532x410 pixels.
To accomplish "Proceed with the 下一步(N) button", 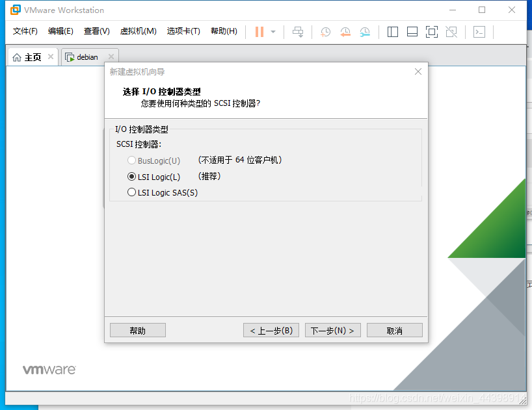I will click(333, 330).
